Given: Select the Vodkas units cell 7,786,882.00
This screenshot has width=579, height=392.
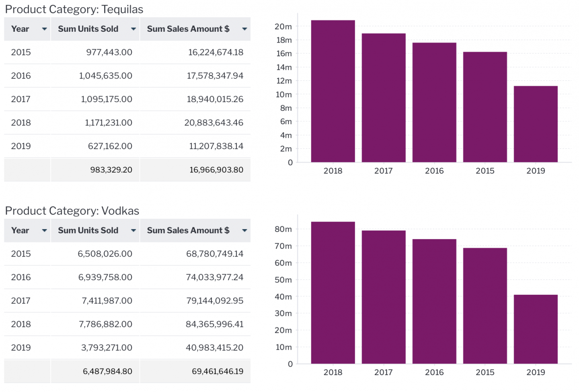Looking at the screenshot, I should click(x=105, y=324).
